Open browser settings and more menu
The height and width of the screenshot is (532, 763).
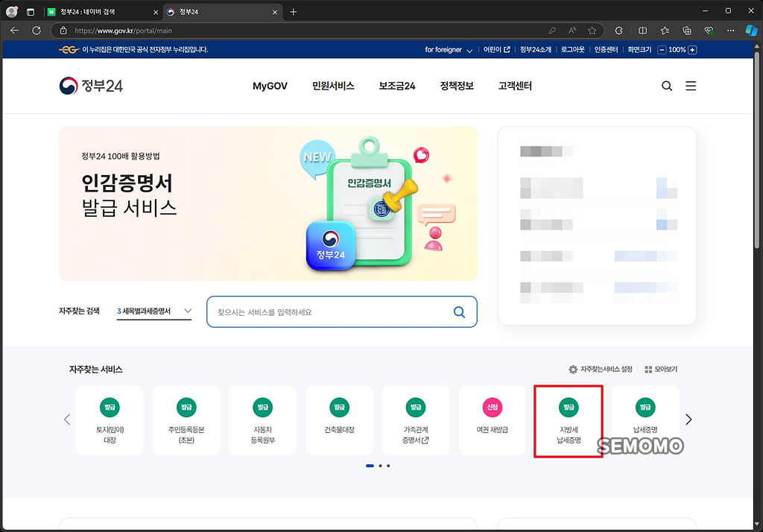pyautogui.click(x=730, y=31)
